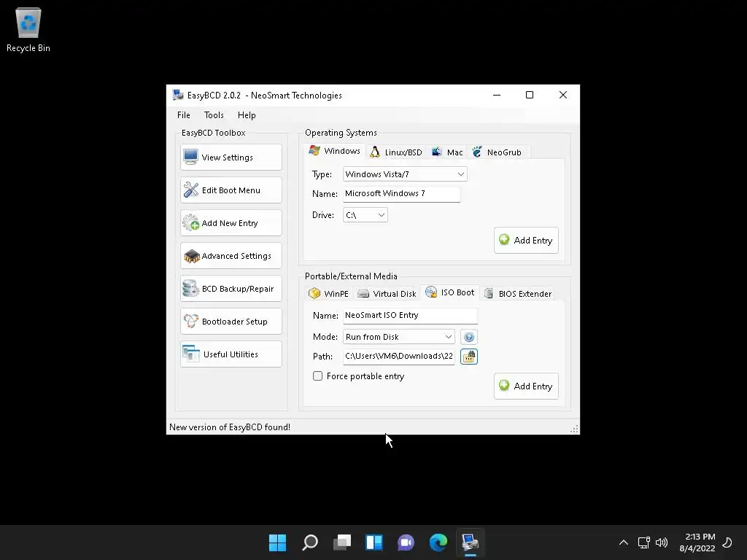Launch Microsoft Edge from the taskbar

pos(438,542)
